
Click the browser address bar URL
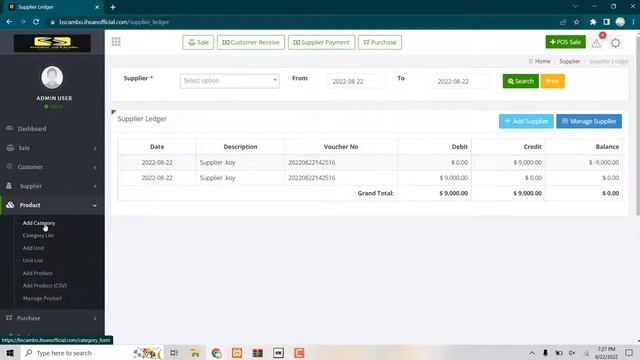[x=114, y=22]
